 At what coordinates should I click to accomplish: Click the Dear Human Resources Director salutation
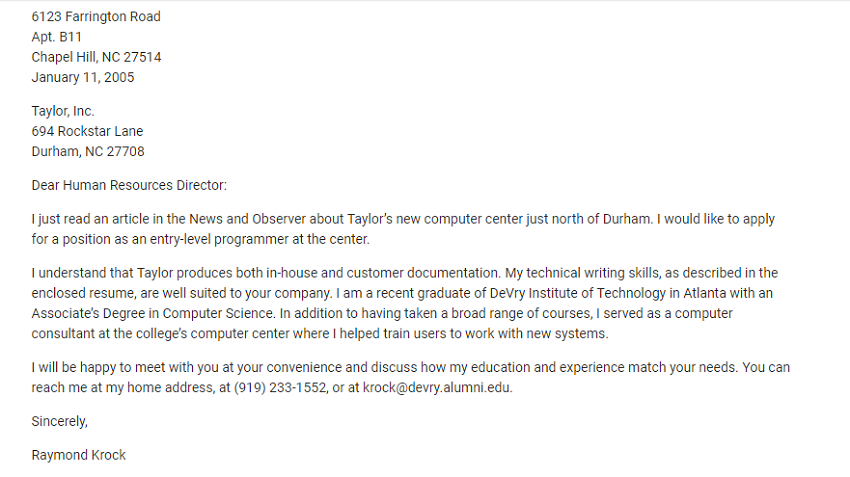click(x=129, y=185)
